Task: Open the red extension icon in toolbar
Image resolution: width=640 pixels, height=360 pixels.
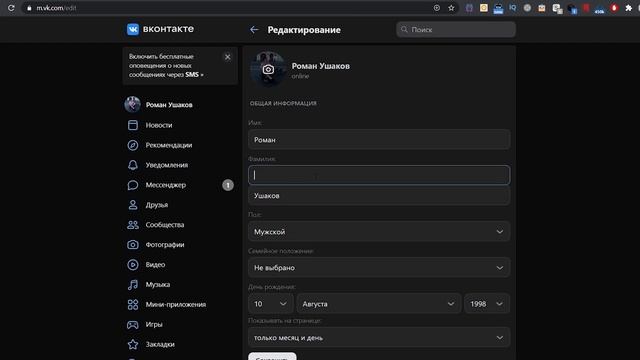Action: click(614, 8)
